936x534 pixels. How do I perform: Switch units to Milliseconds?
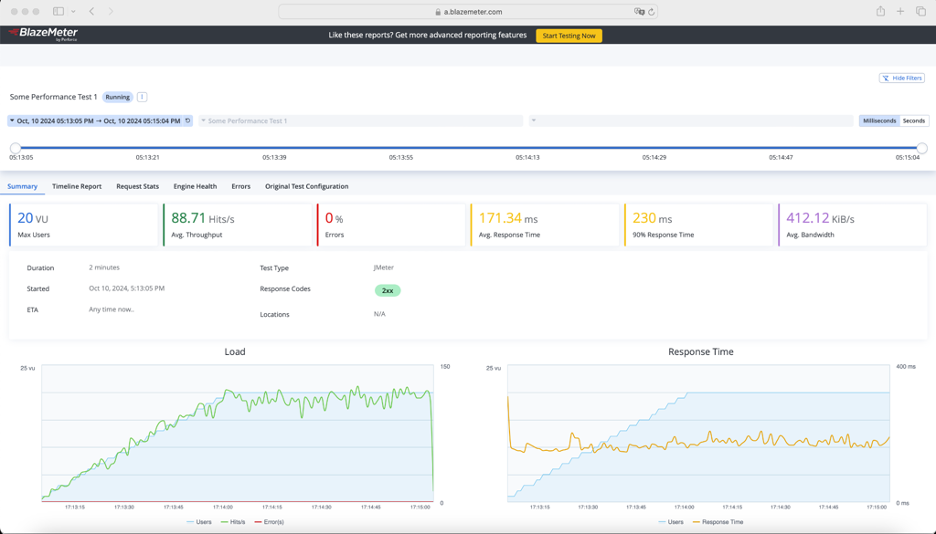point(879,121)
